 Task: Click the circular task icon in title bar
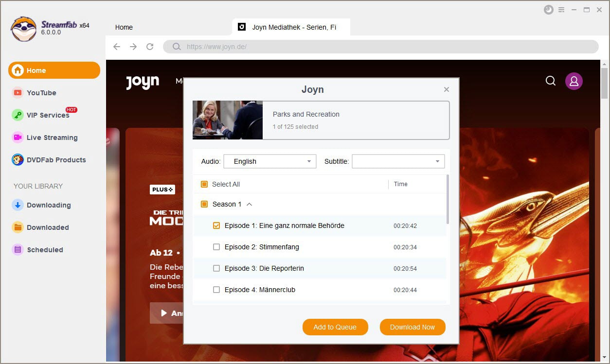(x=549, y=10)
